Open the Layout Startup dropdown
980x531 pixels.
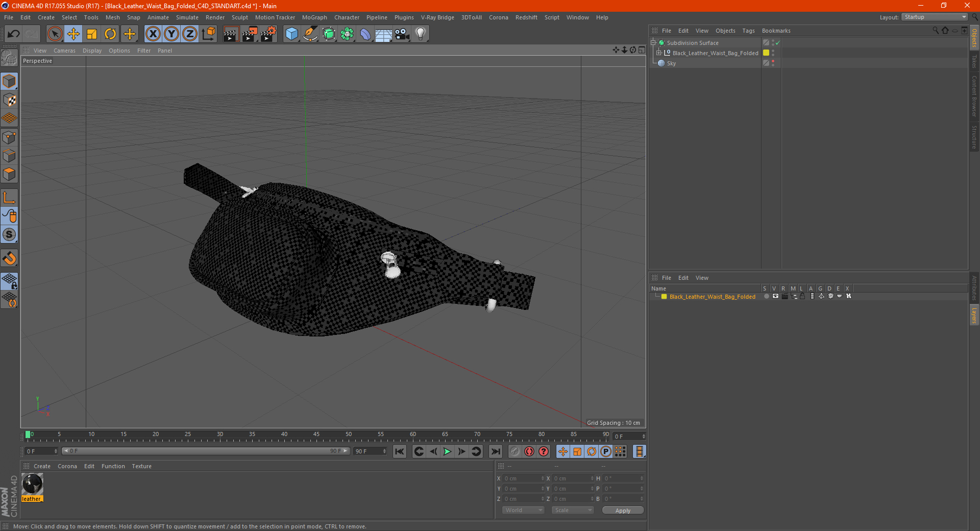tap(935, 17)
